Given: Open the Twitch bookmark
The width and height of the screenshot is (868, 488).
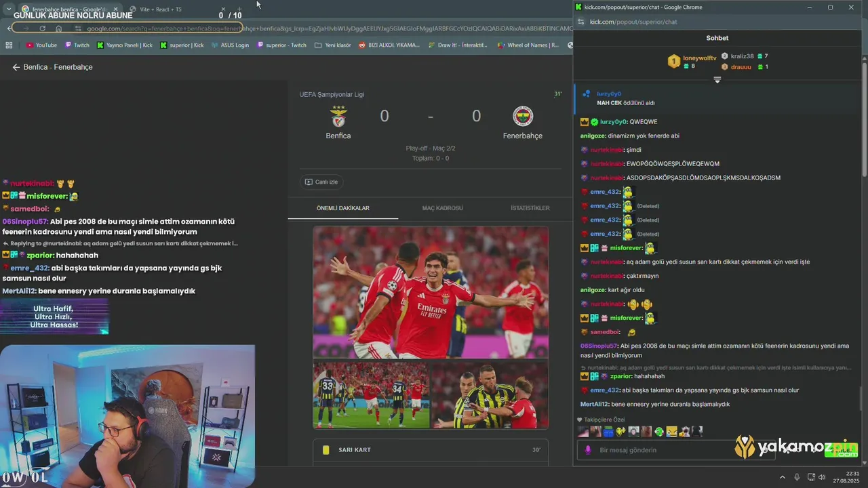Looking at the screenshot, I should 77,45.
